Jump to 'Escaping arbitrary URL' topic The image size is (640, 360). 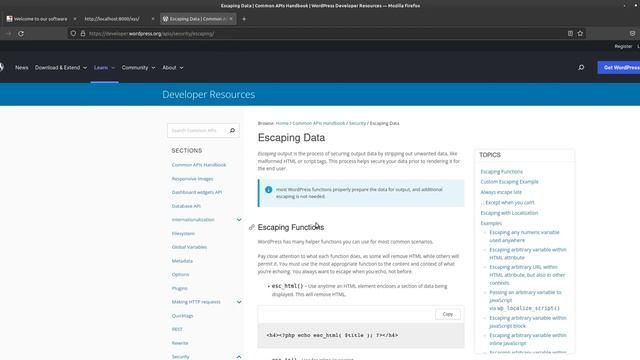pos(527,275)
